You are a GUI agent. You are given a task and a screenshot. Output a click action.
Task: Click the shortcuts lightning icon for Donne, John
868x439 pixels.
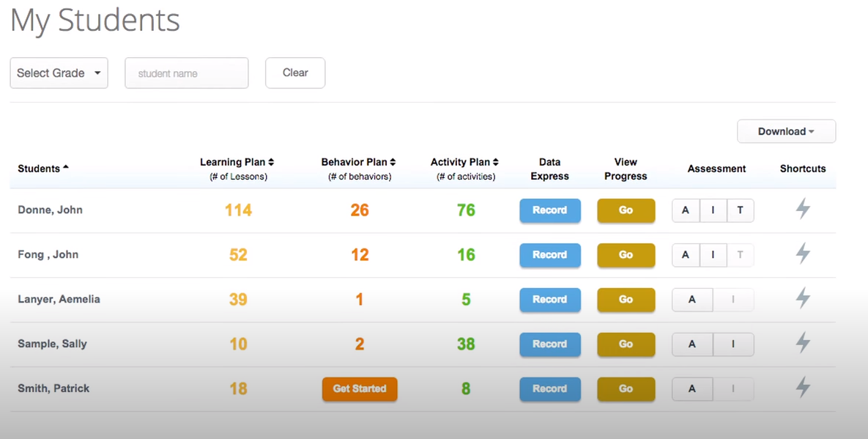tap(803, 210)
